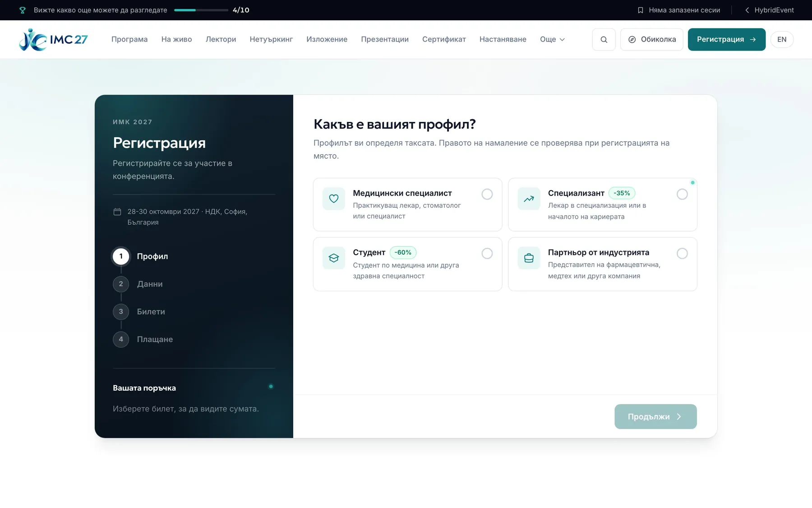Open search with magnifier icon
The image size is (812, 508).
[x=604, y=39]
